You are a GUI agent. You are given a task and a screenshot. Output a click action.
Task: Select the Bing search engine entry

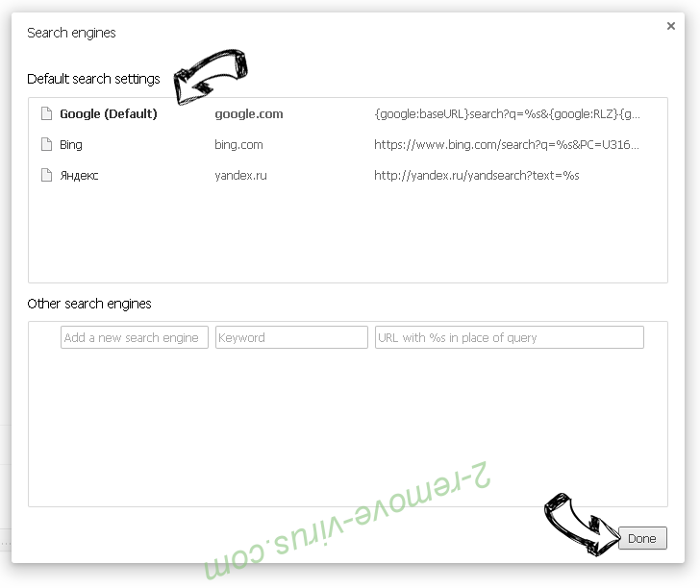pyautogui.click(x=348, y=144)
